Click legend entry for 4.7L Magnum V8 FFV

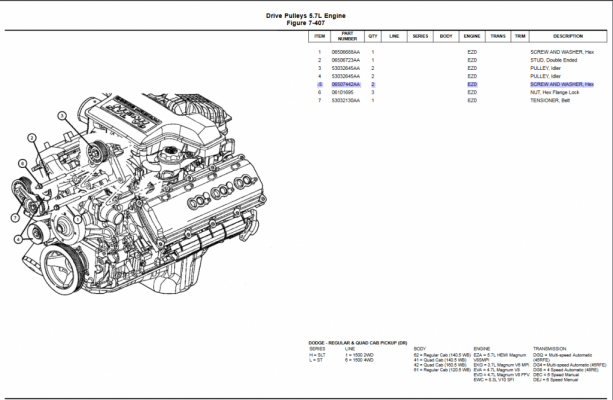[x=501, y=375]
